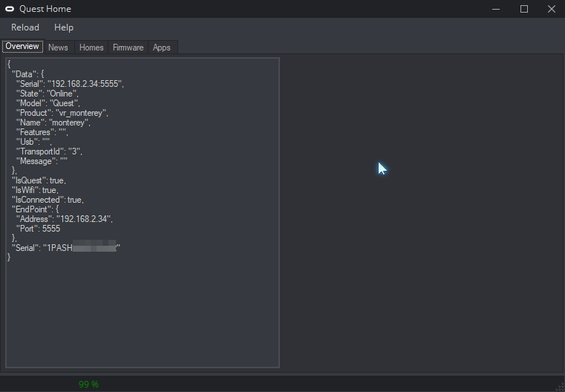Viewport: 565px width, 392px height.
Task: Click the "State": "Online" line
Action: (48, 94)
